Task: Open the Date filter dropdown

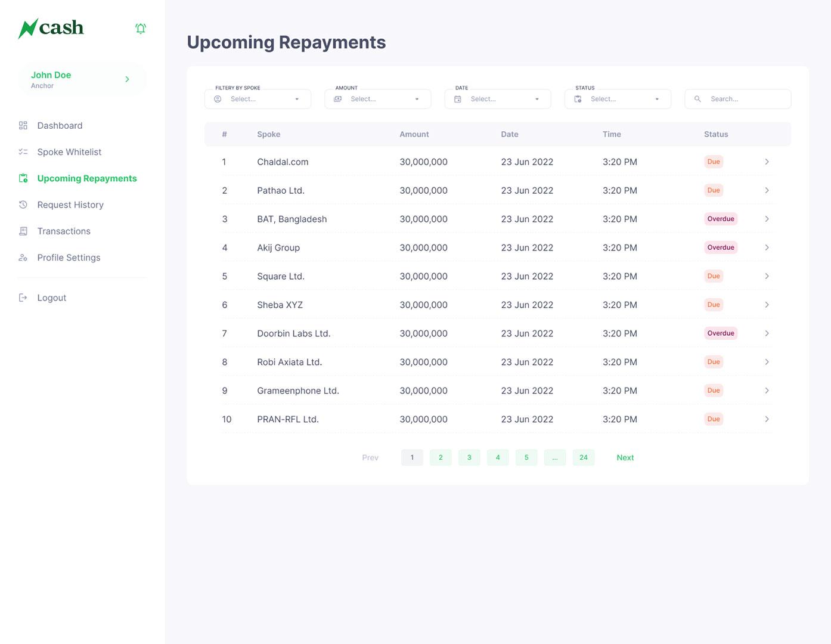Action: (497, 99)
